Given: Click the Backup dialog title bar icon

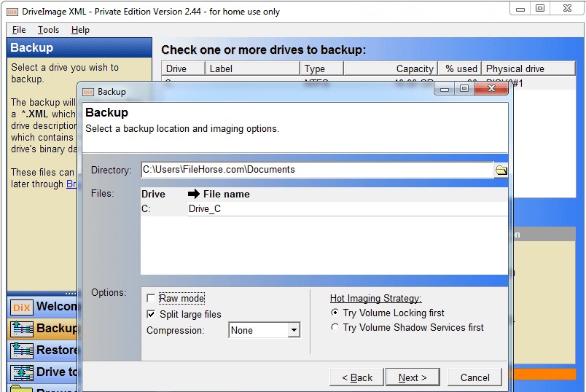Looking at the screenshot, I should 88,92.
